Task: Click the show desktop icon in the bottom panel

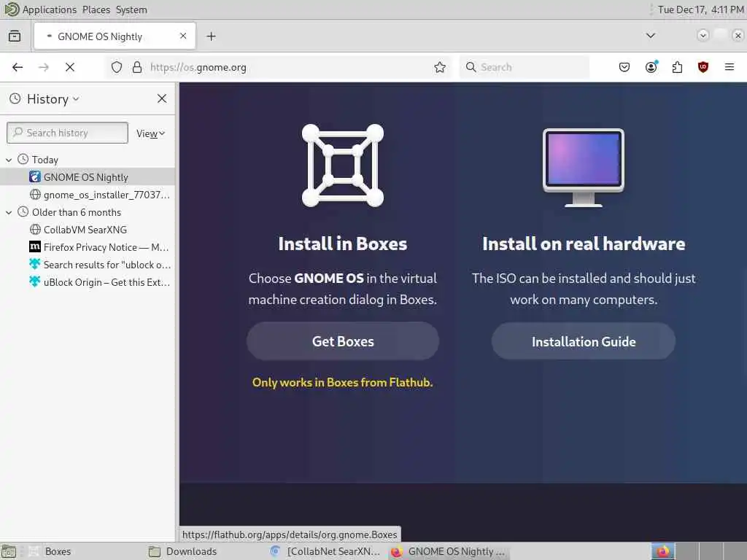Action: point(9,551)
